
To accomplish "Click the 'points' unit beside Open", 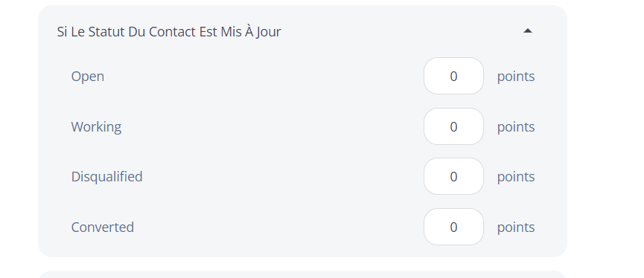I will coord(516,77).
